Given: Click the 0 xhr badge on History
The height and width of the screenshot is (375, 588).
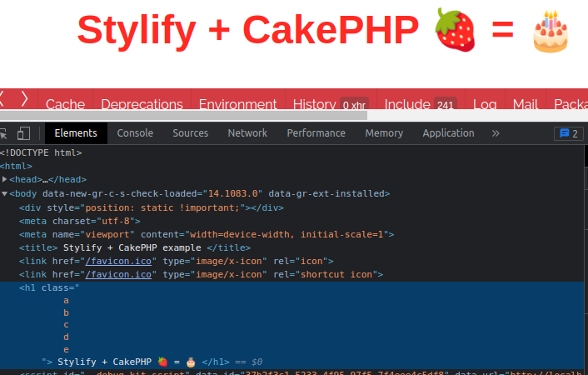Looking at the screenshot, I should click(354, 105).
